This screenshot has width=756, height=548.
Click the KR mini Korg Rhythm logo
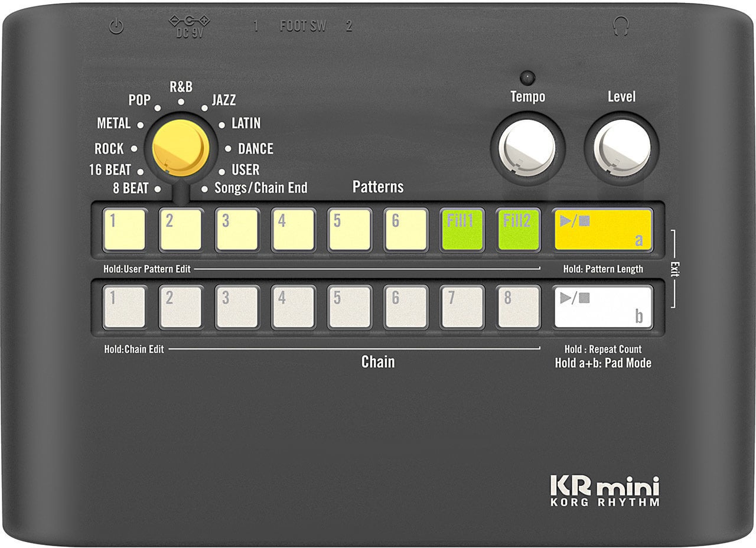point(604,492)
